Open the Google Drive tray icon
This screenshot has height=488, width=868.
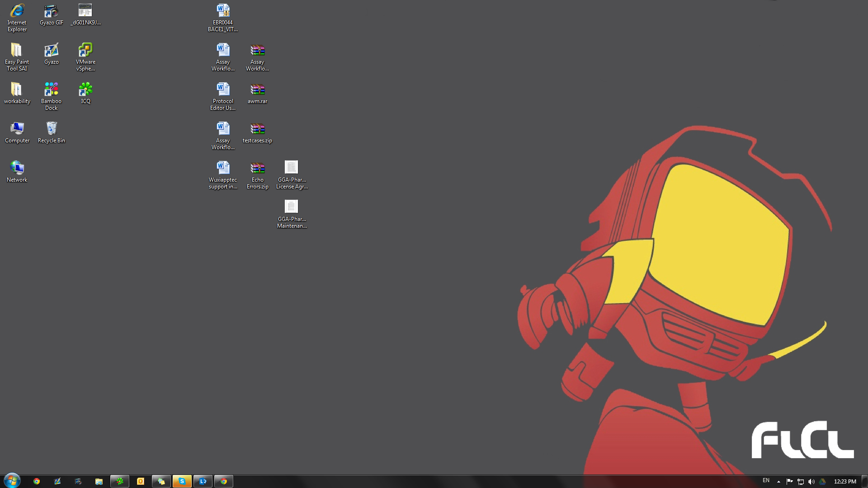[822, 482]
